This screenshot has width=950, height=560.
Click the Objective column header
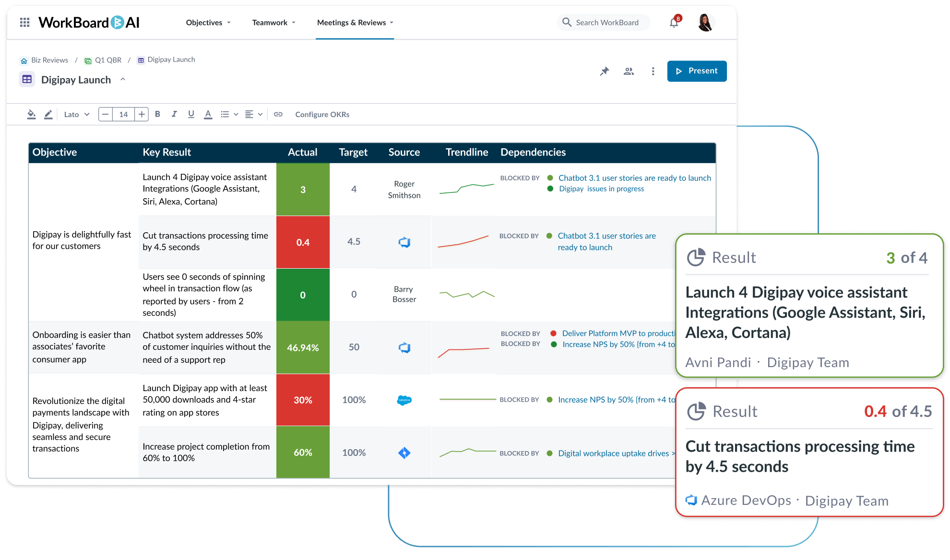[x=55, y=152]
